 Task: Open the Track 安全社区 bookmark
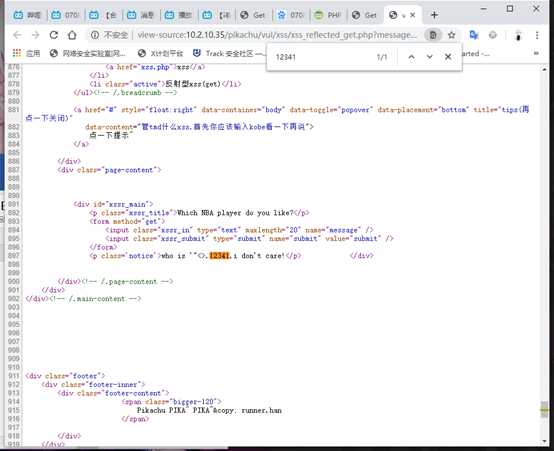[228, 53]
